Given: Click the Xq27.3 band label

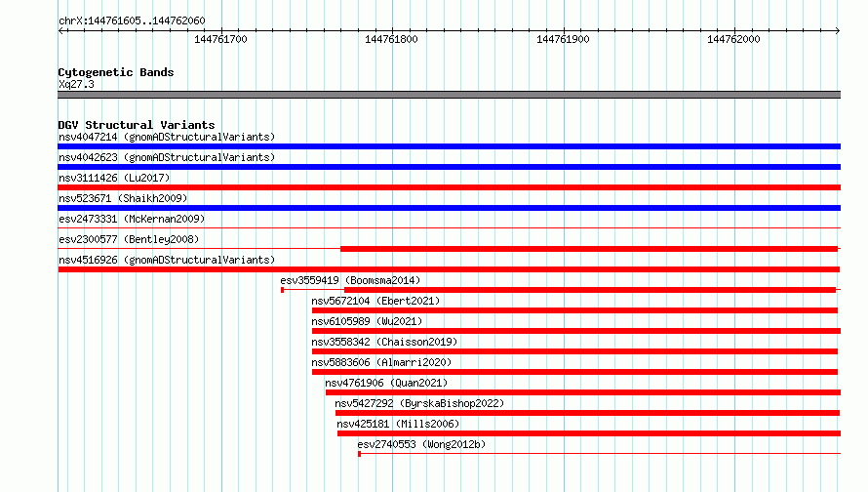Looking at the screenshot, I should 76,84.
